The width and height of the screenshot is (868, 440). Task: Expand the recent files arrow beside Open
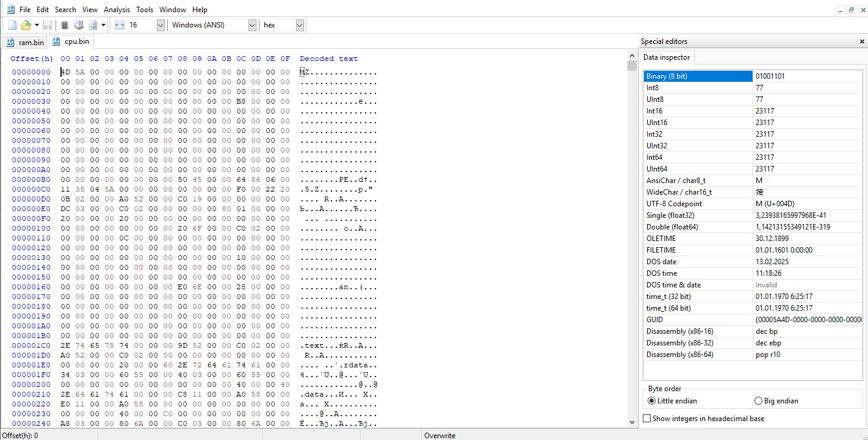[37, 25]
